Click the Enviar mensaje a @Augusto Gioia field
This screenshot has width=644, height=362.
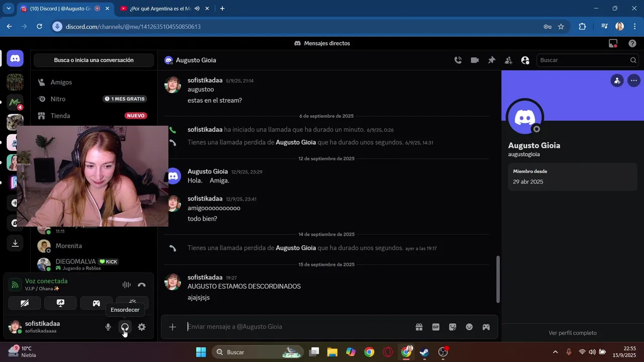click(x=297, y=327)
